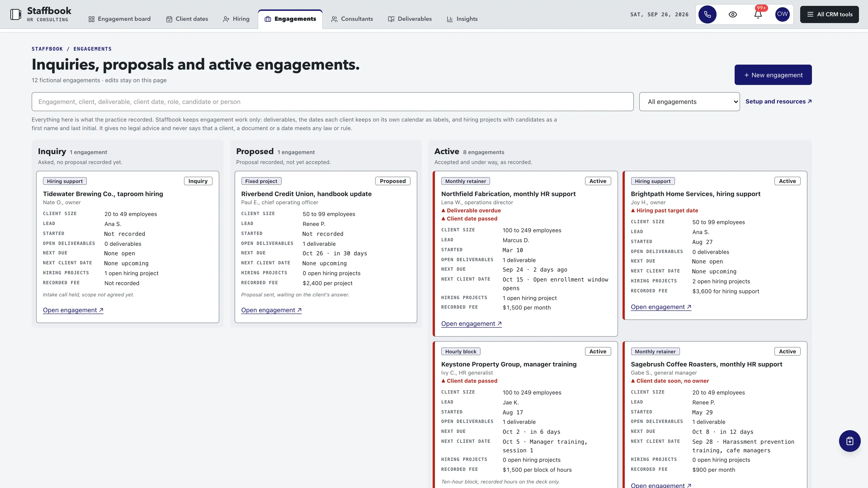Screen dimensions: 868x488
Task: Click the Oct 26 · in 30 days value
Action: [335, 253]
